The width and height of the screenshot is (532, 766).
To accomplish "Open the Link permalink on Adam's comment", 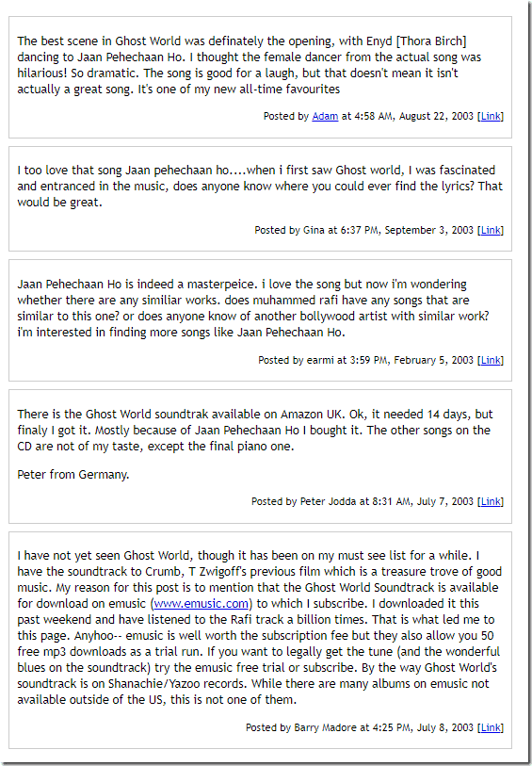I will coord(491,116).
